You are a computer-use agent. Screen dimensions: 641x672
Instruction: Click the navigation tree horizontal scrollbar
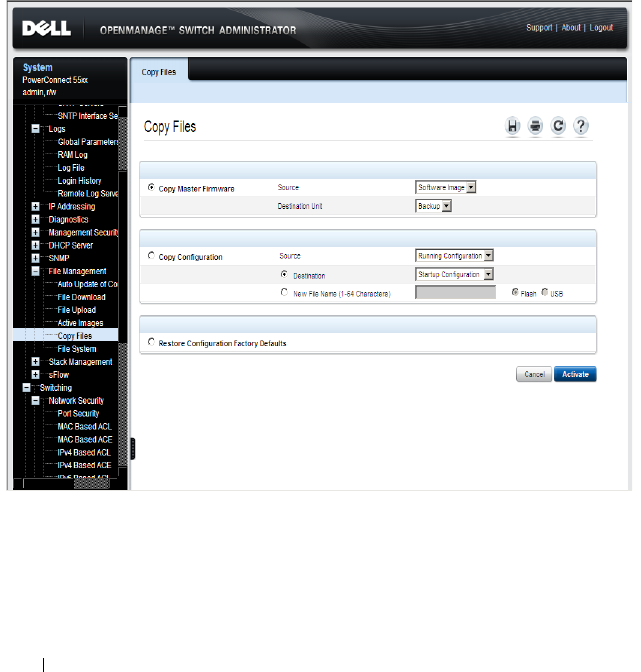66,483
